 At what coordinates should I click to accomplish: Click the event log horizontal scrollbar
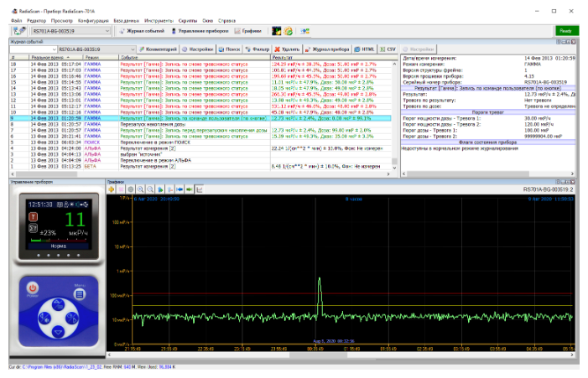point(200,173)
